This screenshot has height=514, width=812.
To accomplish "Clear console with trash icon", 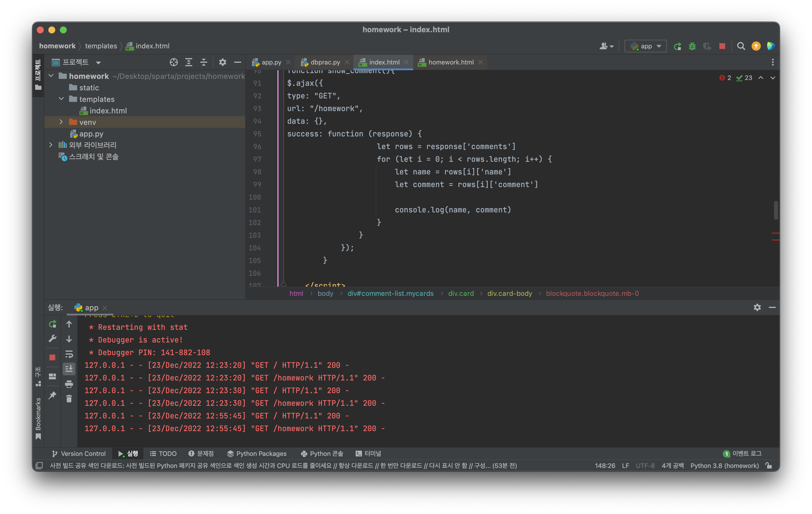I will pos(69,399).
